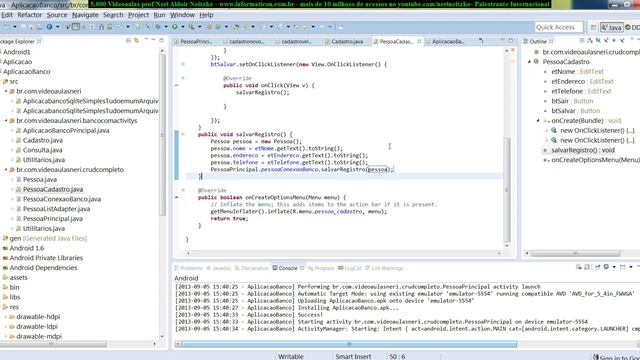This screenshot has width=640, height=360.
Task: Click the Clear Console icon
Action: [578, 267]
